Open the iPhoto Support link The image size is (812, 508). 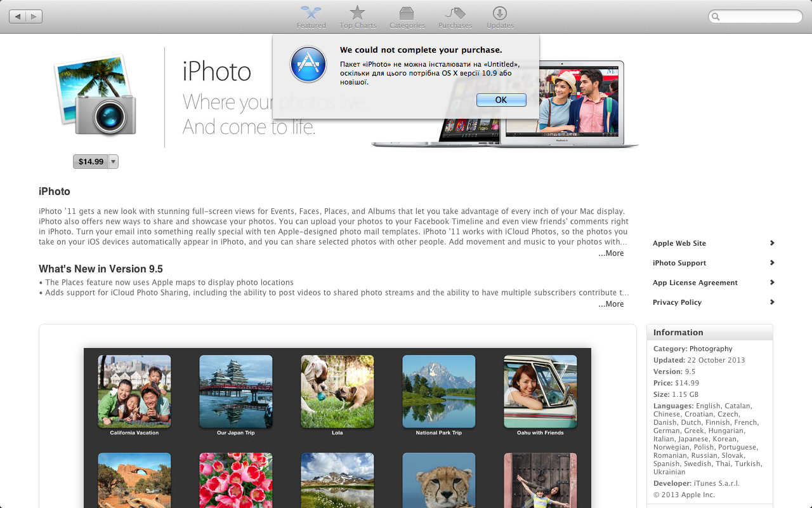coord(679,263)
